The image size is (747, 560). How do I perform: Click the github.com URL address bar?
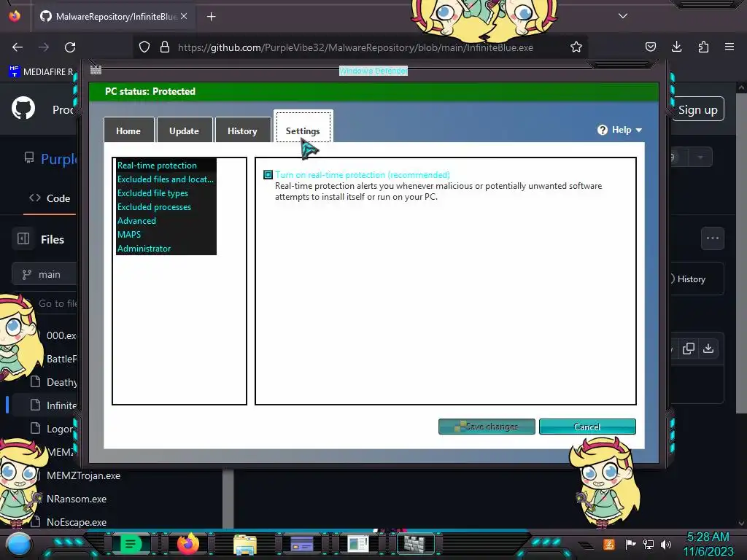click(x=355, y=47)
